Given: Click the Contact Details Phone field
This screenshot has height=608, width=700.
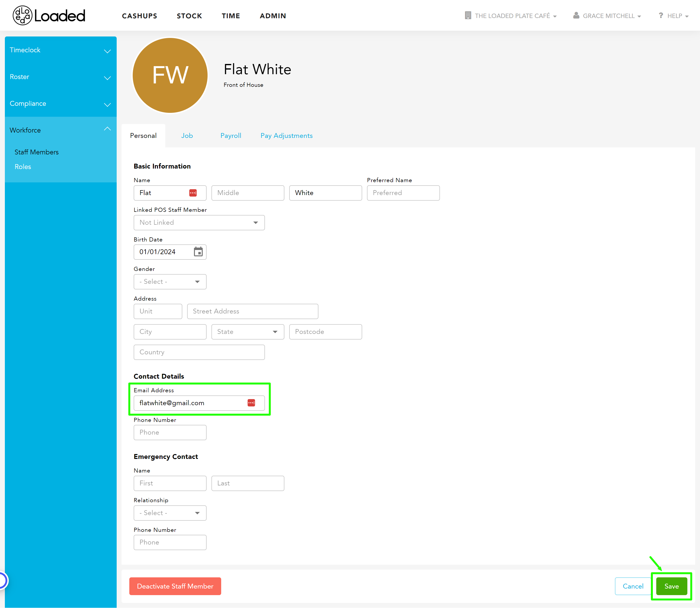Looking at the screenshot, I should coord(170,433).
